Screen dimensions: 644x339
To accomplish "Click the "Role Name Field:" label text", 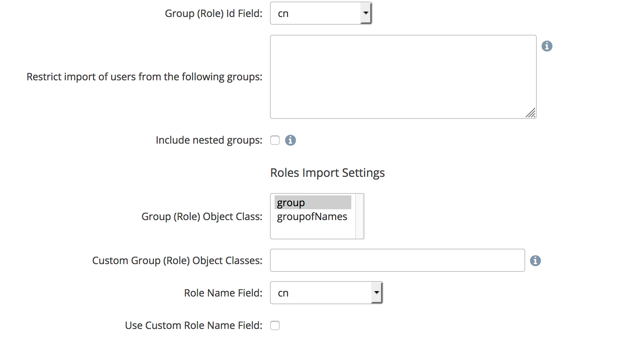I will (x=223, y=293).
